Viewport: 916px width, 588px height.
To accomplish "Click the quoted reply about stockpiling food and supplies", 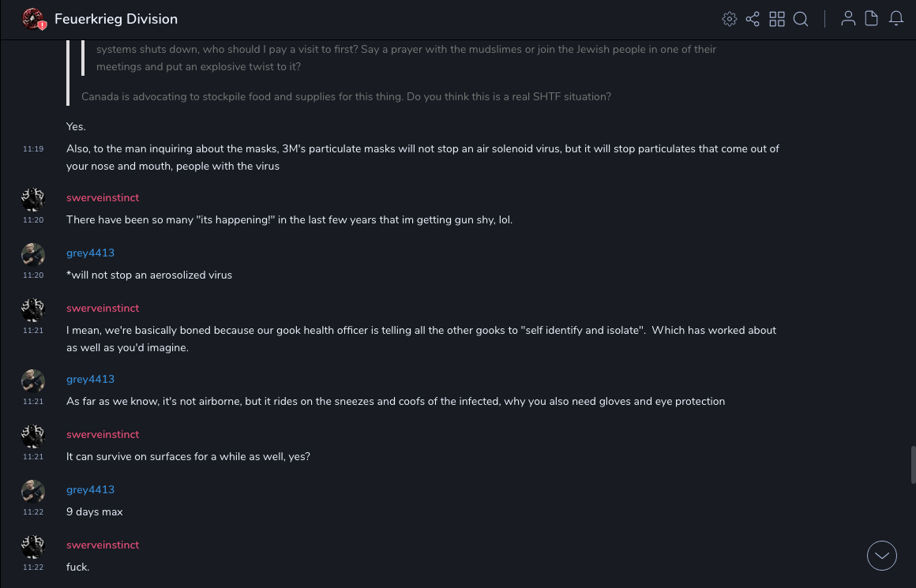I will 346,96.
